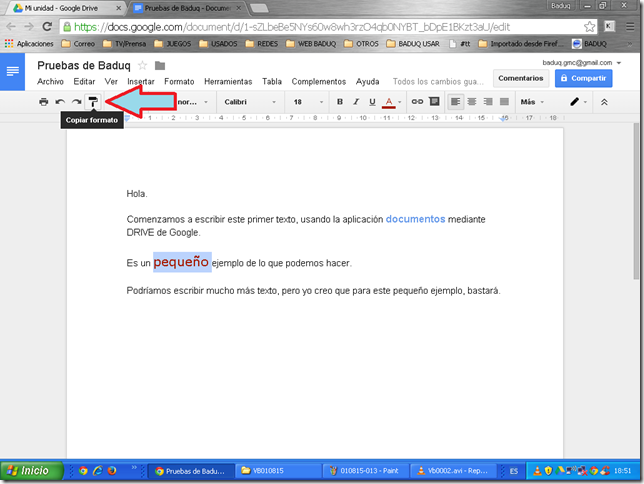
Task: Toggle italic formatting
Action: [356, 101]
